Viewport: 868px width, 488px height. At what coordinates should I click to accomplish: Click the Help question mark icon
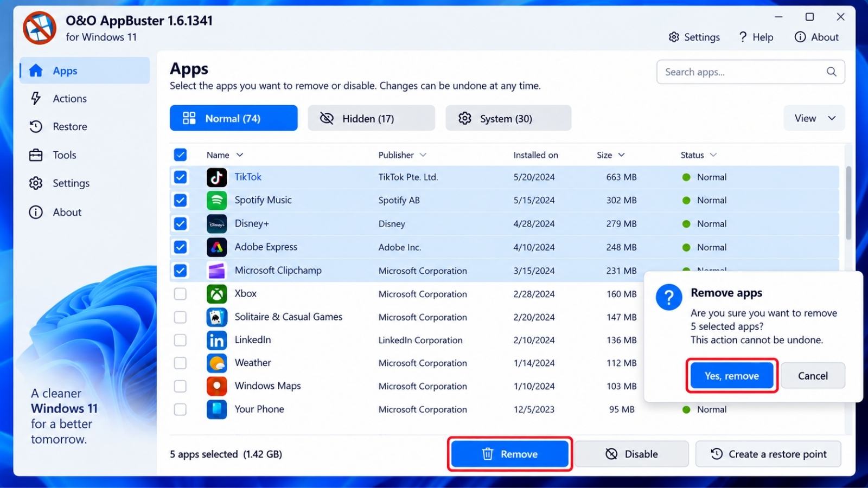click(743, 37)
